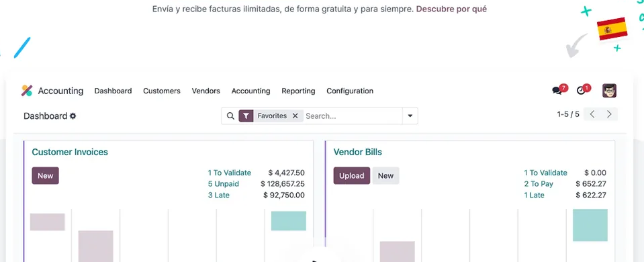Screen dimensions: 644x262
Task: Open the Customers menu
Action: [161, 91]
